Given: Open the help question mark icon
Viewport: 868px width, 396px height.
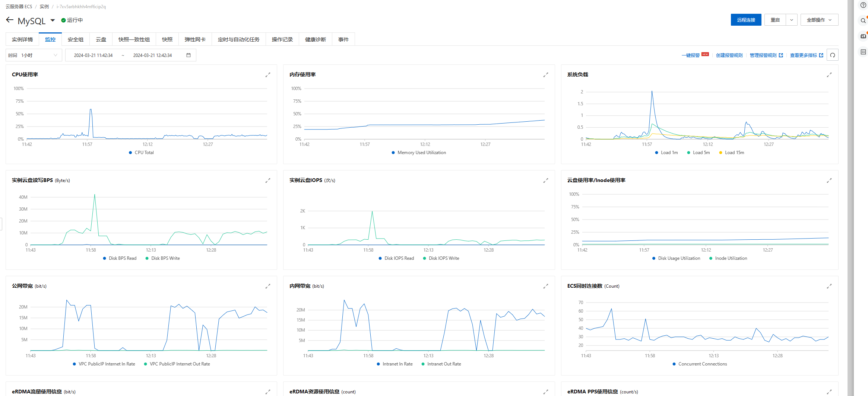Looking at the screenshot, I should coord(863,5).
